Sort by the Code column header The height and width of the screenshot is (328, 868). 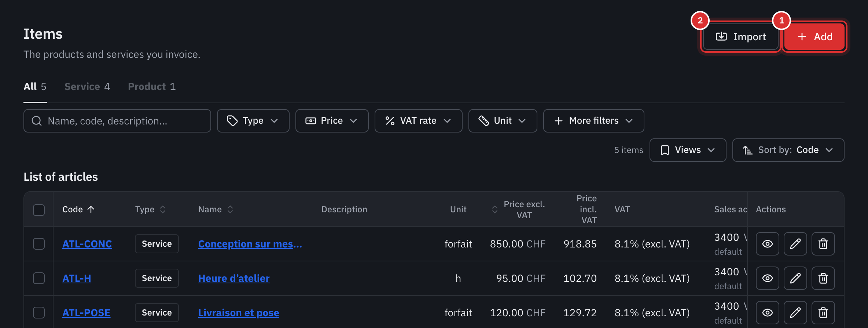78,209
